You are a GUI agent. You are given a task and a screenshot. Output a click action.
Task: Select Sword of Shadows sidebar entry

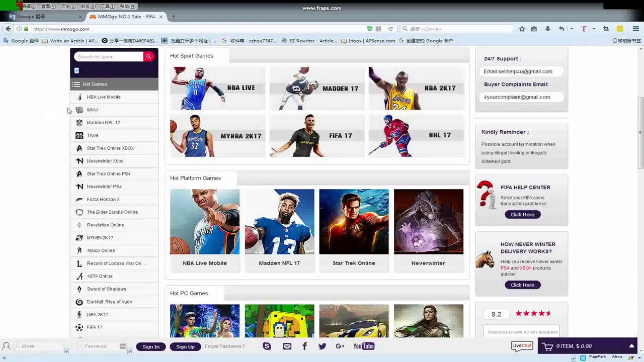[114, 289]
